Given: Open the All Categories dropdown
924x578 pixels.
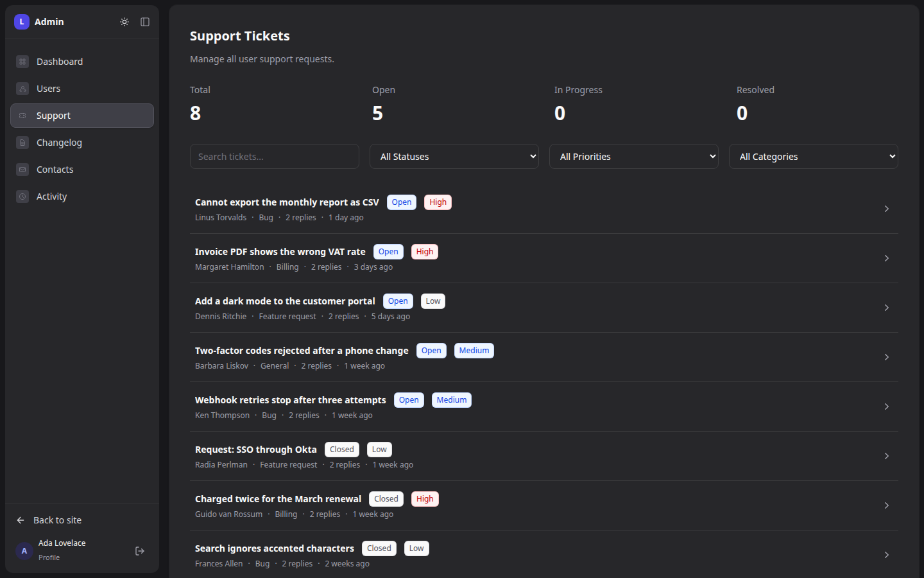Looking at the screenshot, I should tap(814, 157).
